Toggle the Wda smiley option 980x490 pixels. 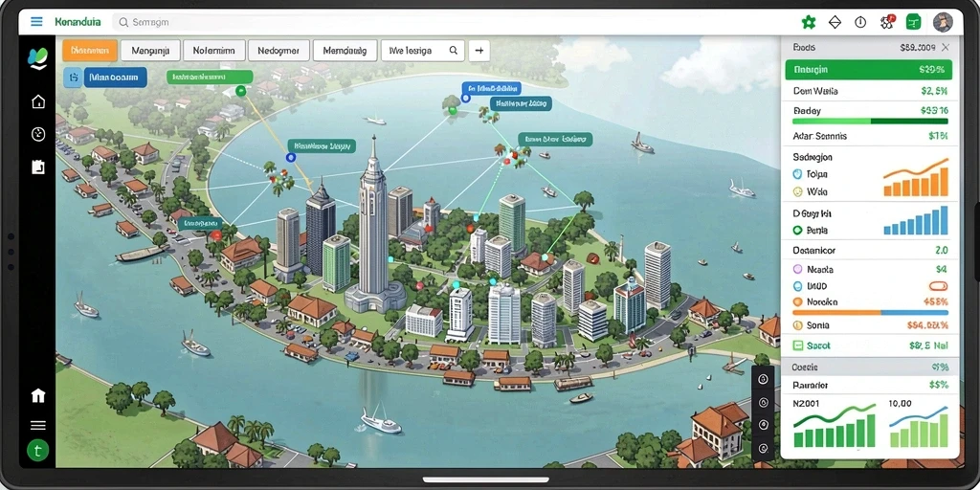[x=797, y=191]
